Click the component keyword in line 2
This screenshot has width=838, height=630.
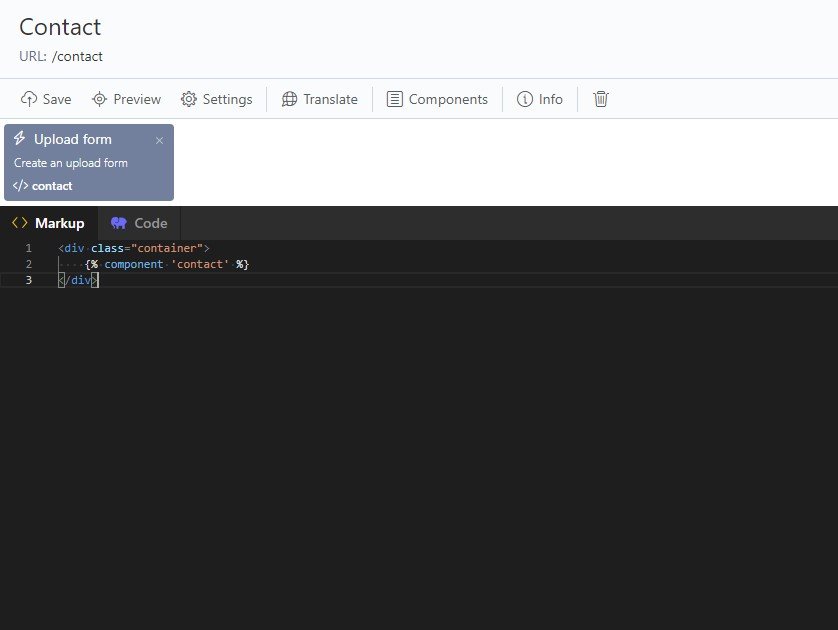(134, 264)
